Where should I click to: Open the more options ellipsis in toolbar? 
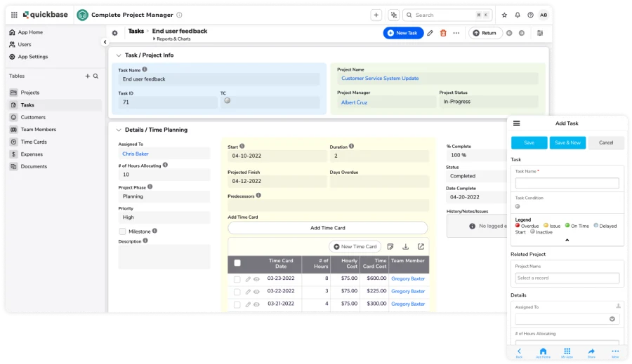456,33
